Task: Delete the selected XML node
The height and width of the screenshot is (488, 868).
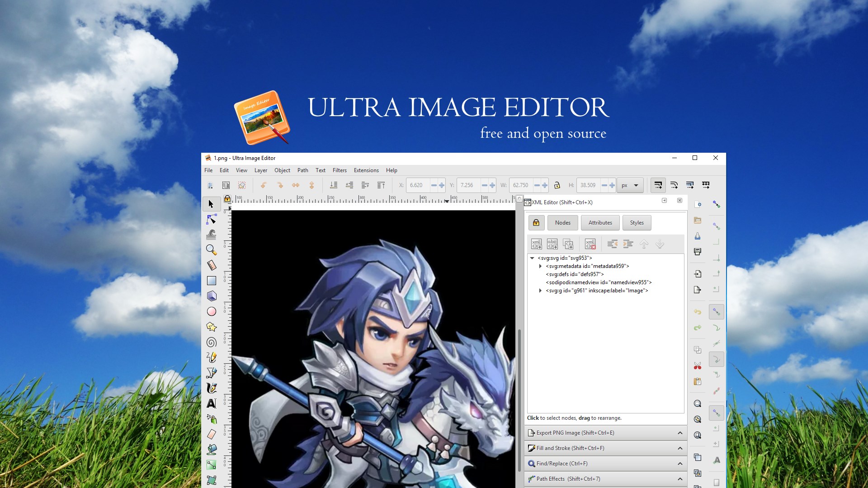Action: pyautogui.click(x=590, y=244)
